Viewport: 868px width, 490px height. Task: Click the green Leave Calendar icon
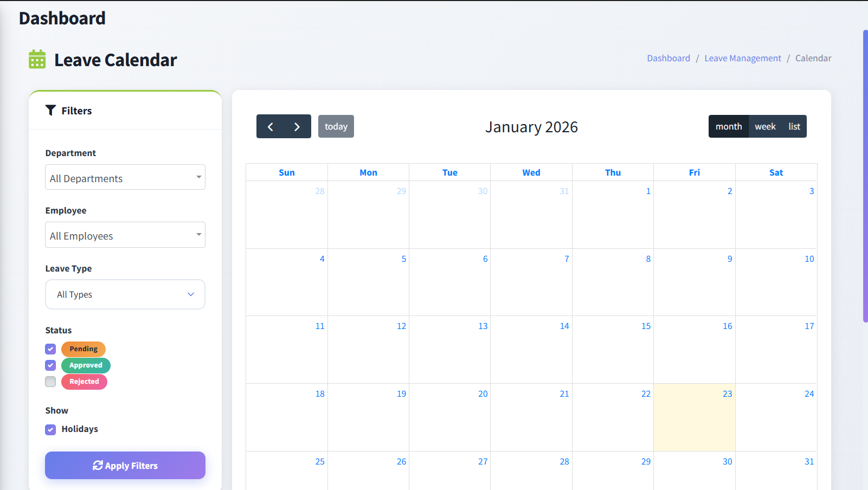(x=37, y=59)
